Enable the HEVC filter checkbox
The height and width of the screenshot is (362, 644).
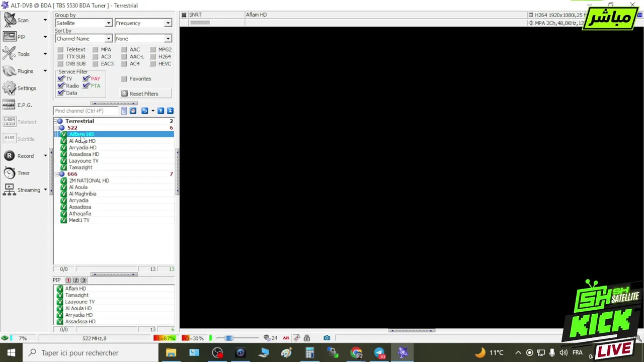(152, 64)
